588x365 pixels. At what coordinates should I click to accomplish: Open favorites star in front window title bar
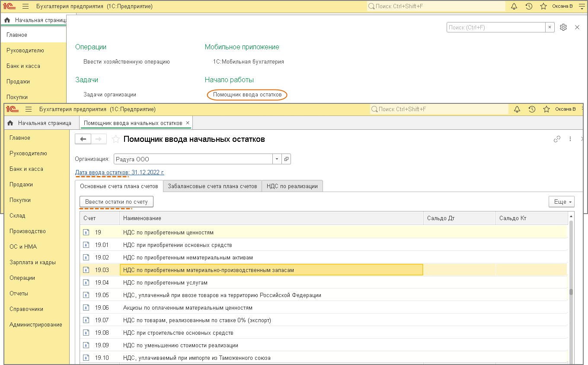546,109
